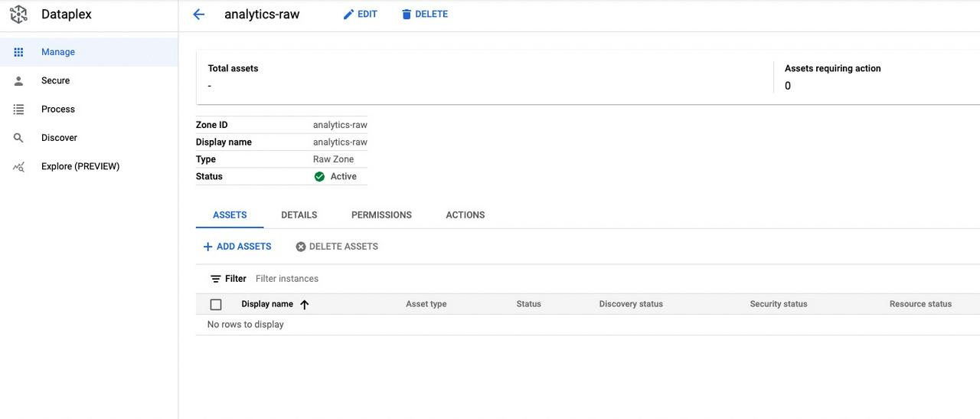
Task: Open the Discover section
Action: [89, 138]
